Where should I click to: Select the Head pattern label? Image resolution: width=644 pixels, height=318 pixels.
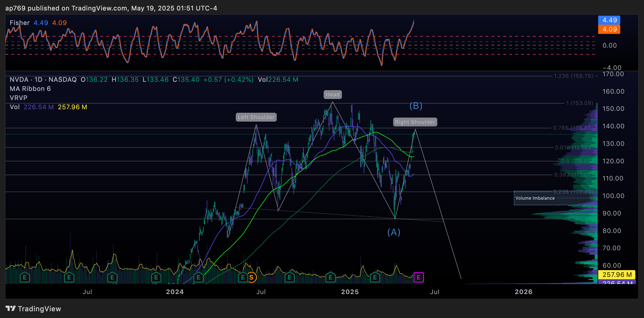[333, 94]
